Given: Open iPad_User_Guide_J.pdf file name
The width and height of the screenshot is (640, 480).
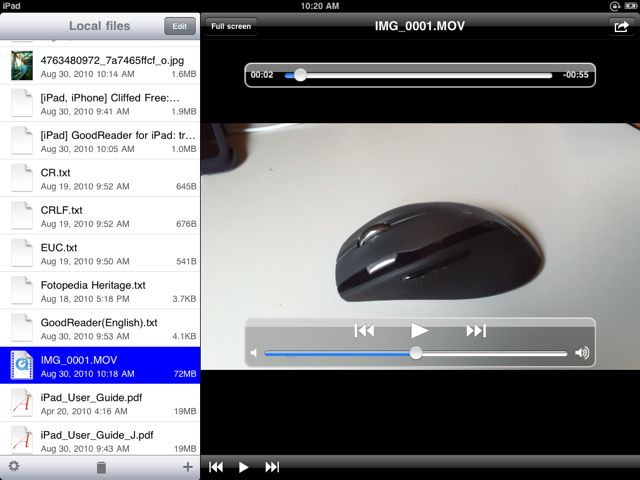Looking at the screenshot, I should [x=97, y=435].
